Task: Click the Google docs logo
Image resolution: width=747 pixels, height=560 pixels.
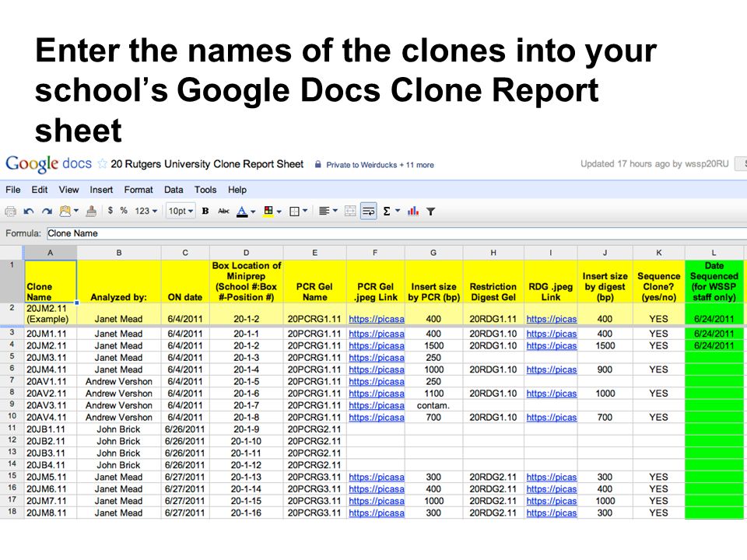Action: [x=48, y=164]
